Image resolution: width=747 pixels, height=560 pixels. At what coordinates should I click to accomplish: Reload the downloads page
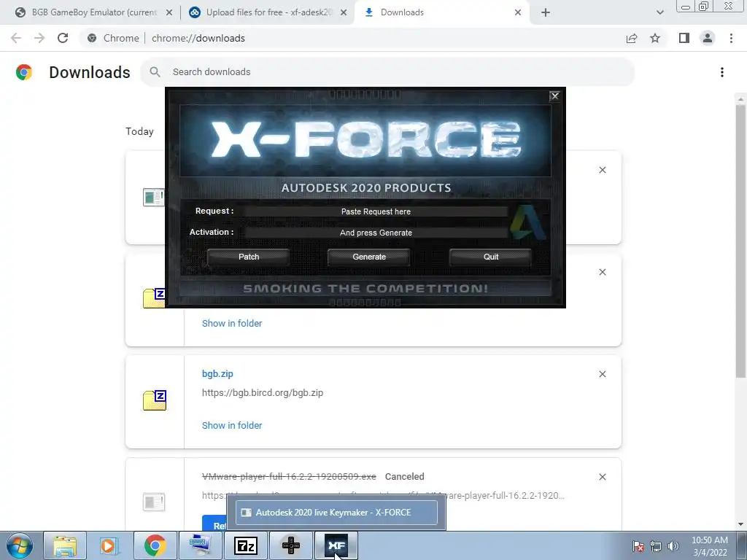63,38
